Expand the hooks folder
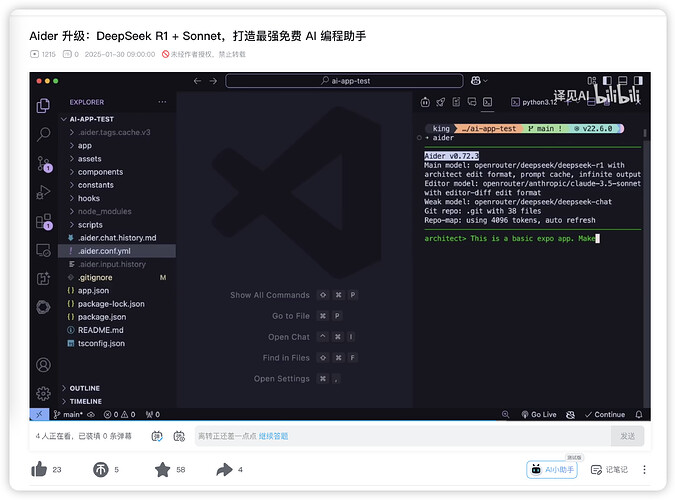Image resolution: width=675 pixels, height=500 pixels. pyautogui.click(x=89, y=198)
